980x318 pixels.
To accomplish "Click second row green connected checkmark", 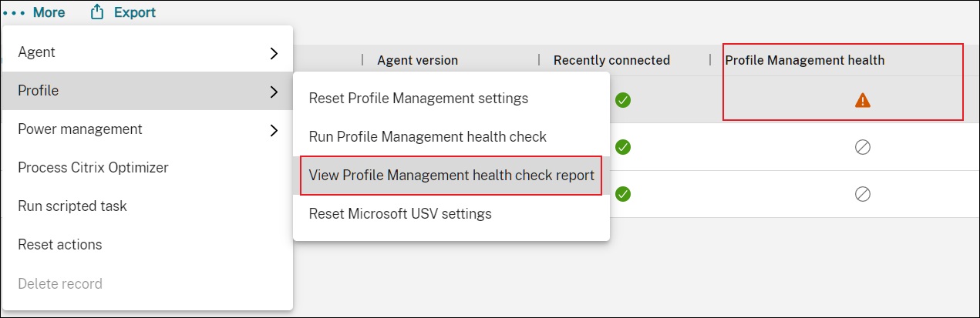I will [623, 146].
